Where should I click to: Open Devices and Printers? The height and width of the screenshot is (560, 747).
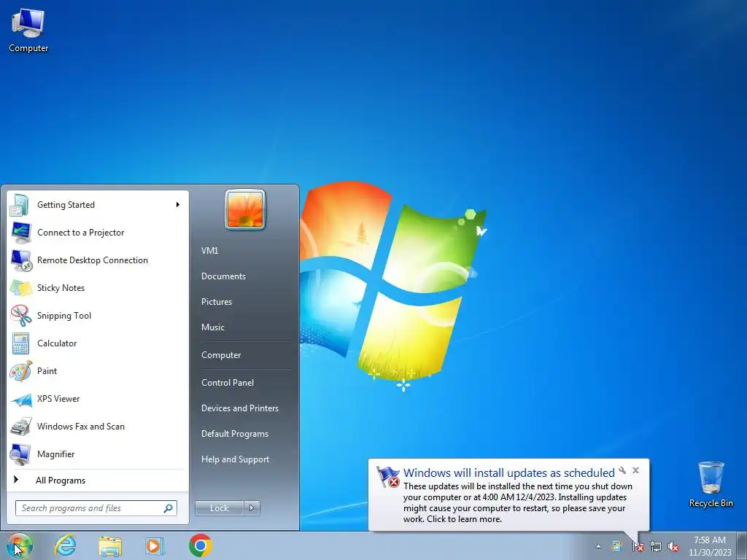[x=239, y=408]
